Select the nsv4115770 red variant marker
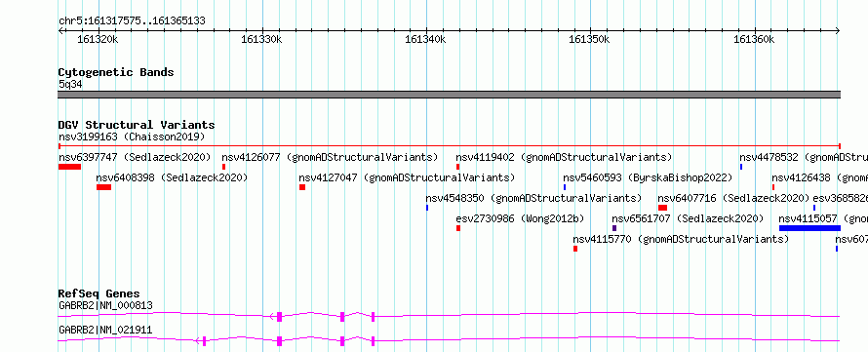This screenshot has height=352, width=868. [575, 249]
